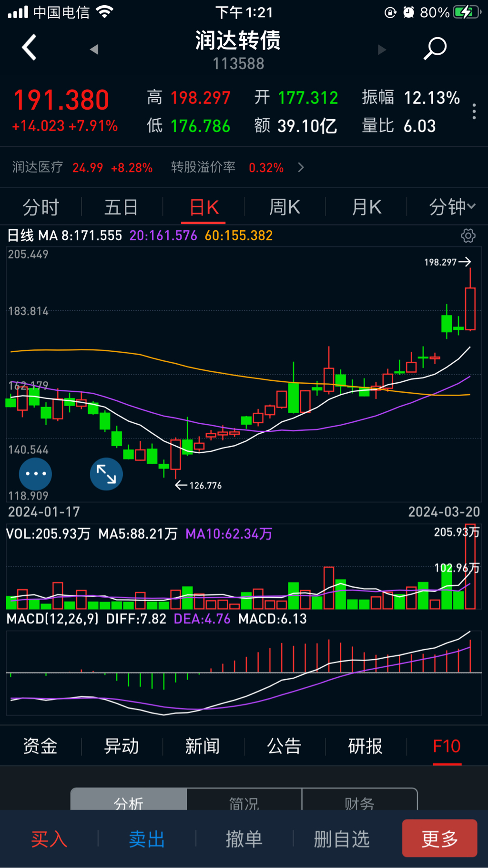Screen dimensions: 488x868
Task: Tap the low price 176.786
Action: pyautogui.click(x=200, y=126)
